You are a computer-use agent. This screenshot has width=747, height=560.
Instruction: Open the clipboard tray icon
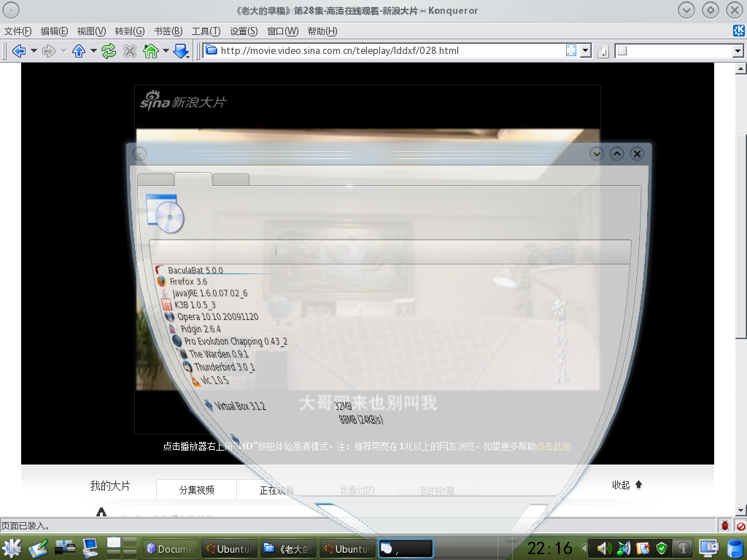click(642, 548)
